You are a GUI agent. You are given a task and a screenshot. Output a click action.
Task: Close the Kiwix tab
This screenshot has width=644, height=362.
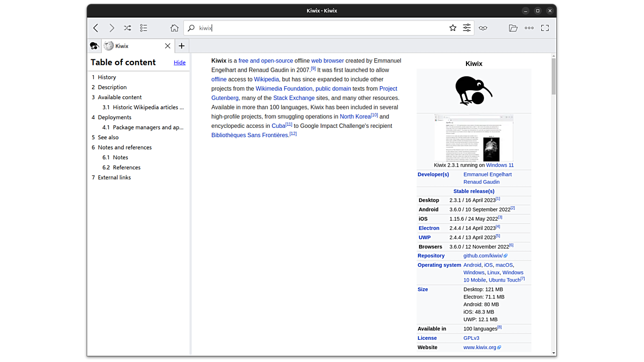(168, 46)
